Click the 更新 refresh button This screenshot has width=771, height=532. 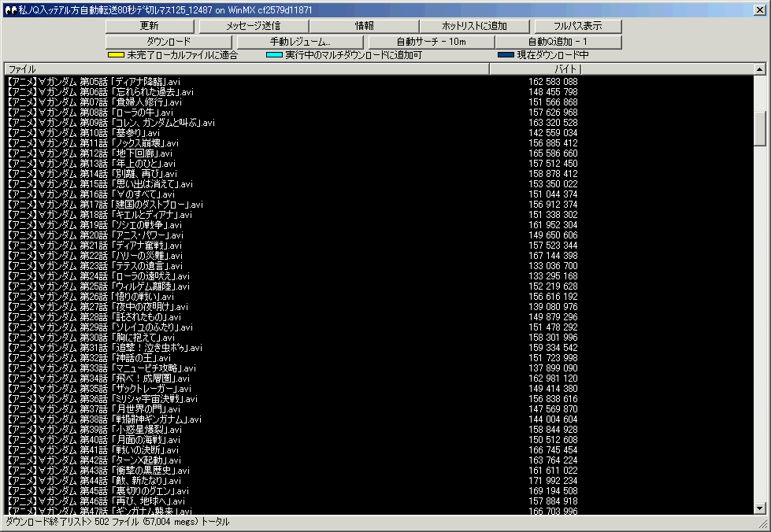pyautogui.click(x=150, y=26)
